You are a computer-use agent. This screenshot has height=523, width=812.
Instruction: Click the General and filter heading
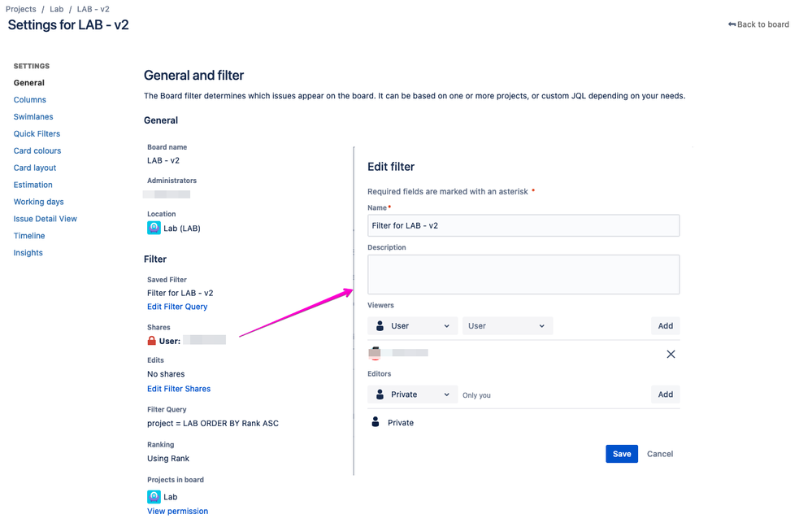coord(193,75)
